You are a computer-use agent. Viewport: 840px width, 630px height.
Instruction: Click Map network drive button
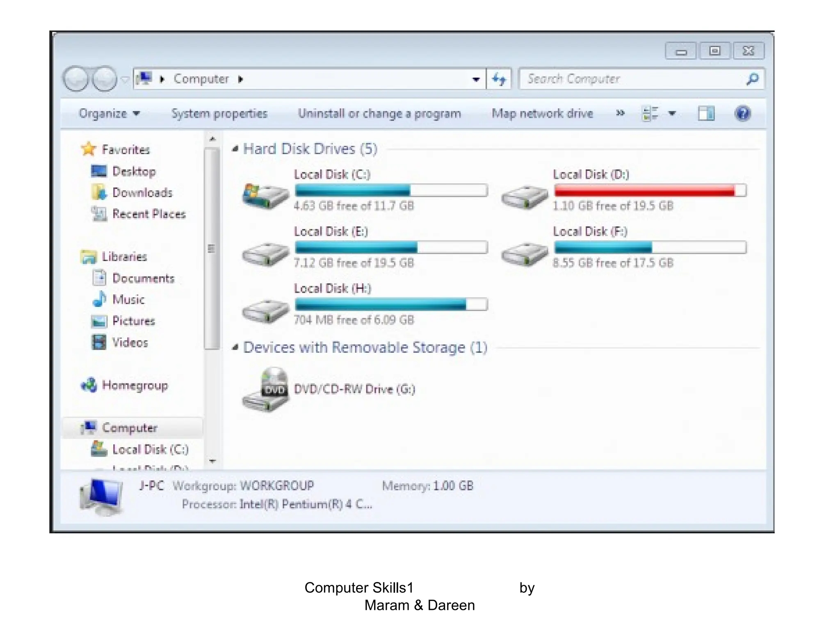tap(542, 113)
